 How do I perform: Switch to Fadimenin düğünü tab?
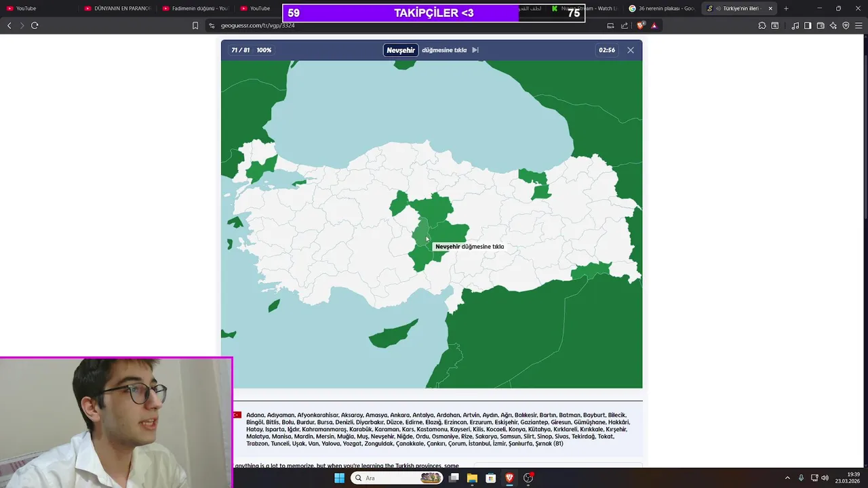[195, 8]
